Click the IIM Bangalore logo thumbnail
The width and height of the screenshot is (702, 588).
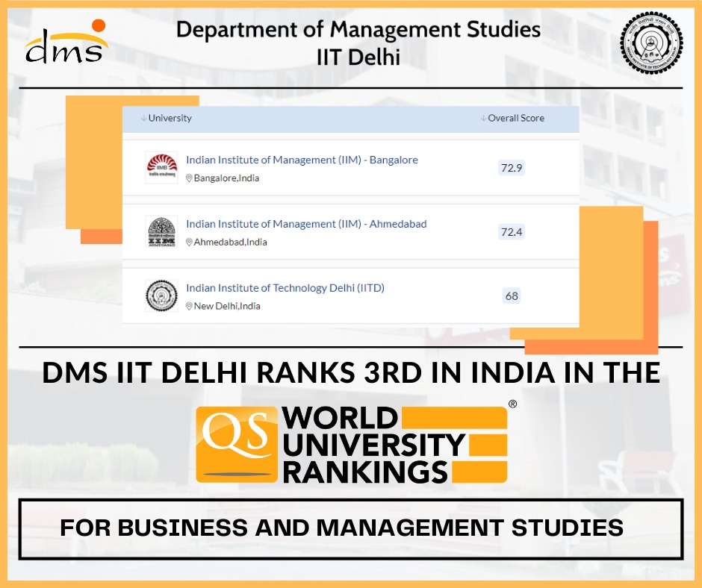click(x=161, y=168)
